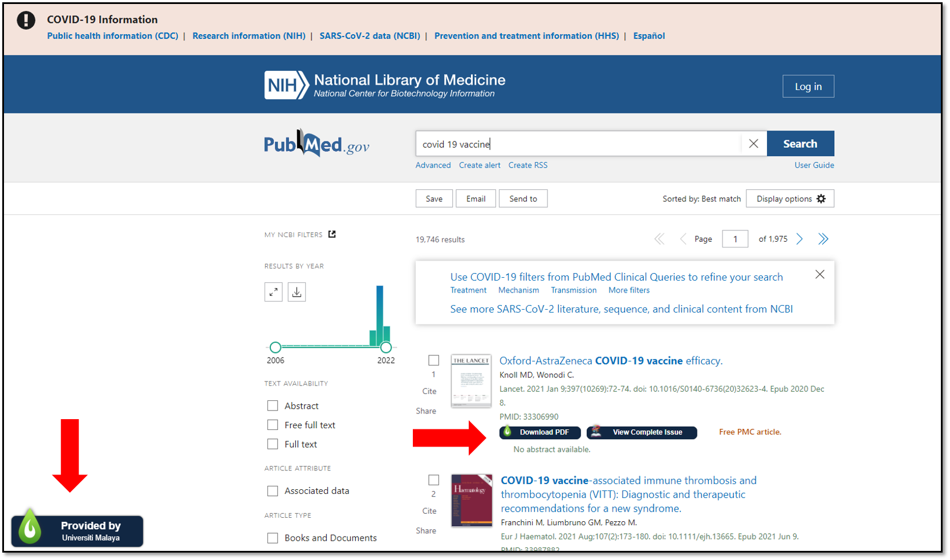Viewport: 950px width, 560px height.
Task: Apply the Treatment COVID-19 filter
Action: click(x=468, y=290)
